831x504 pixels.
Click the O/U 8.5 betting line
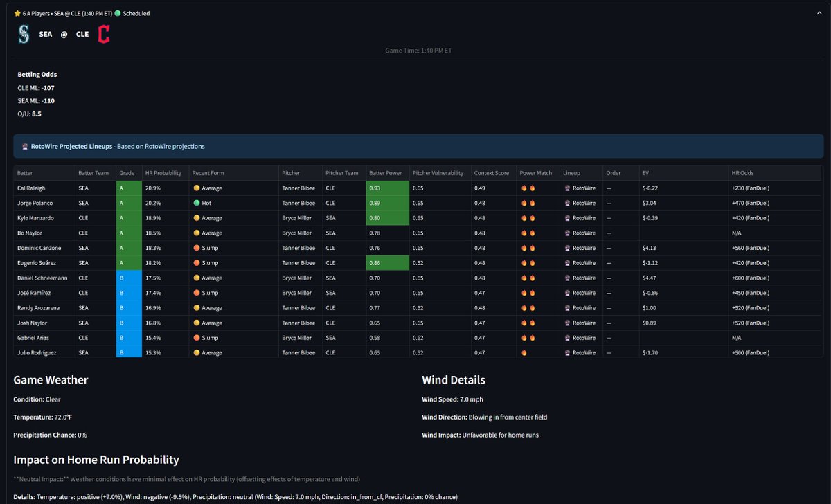coord(29,114)
